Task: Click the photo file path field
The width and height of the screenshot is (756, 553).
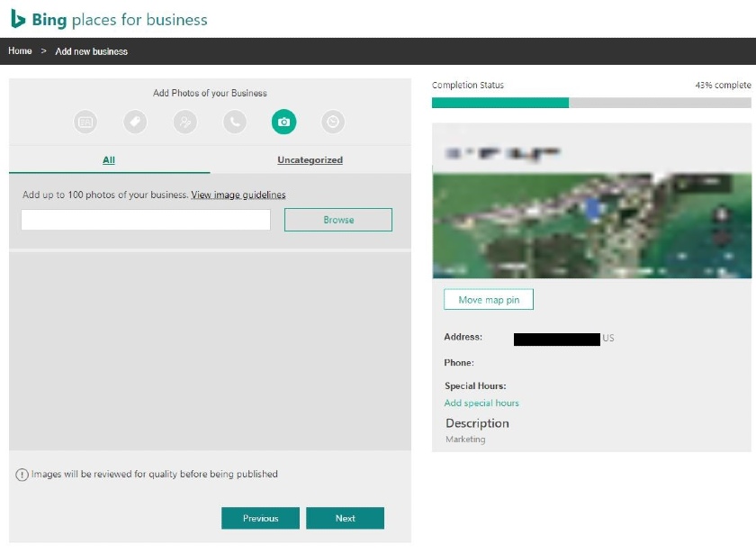Action: 146,220
